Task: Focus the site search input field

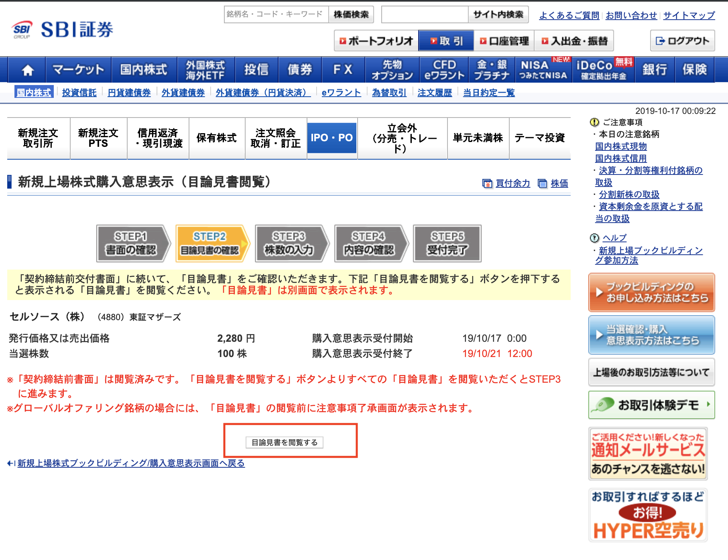Action: (425, 14)
